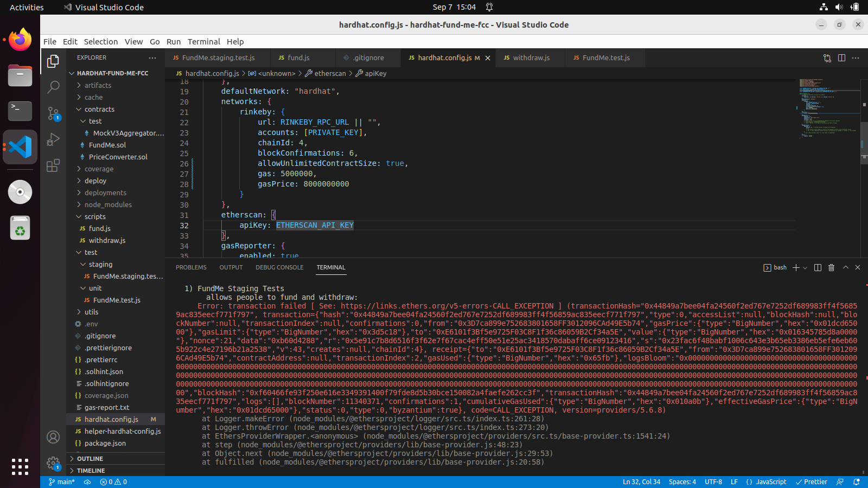Show Applications grid in the dock
This screenshot has height=488, width=868.
coord(20,467)
